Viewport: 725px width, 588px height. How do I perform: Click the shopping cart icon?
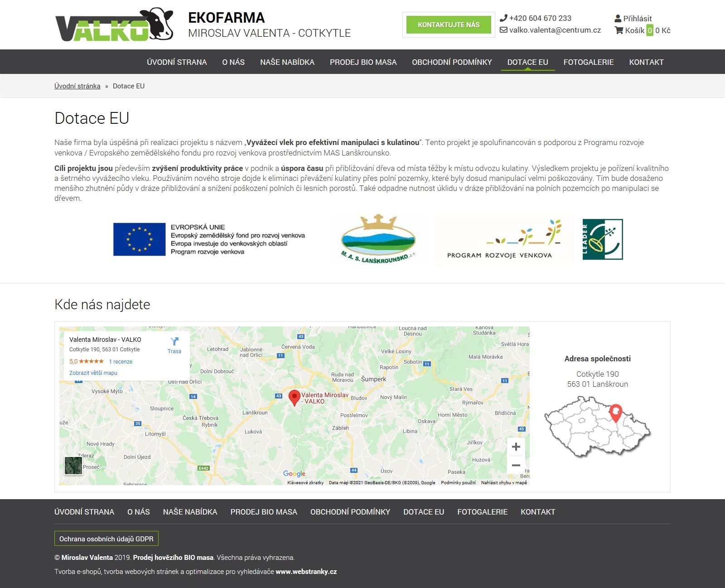click(x=619, y=30)
